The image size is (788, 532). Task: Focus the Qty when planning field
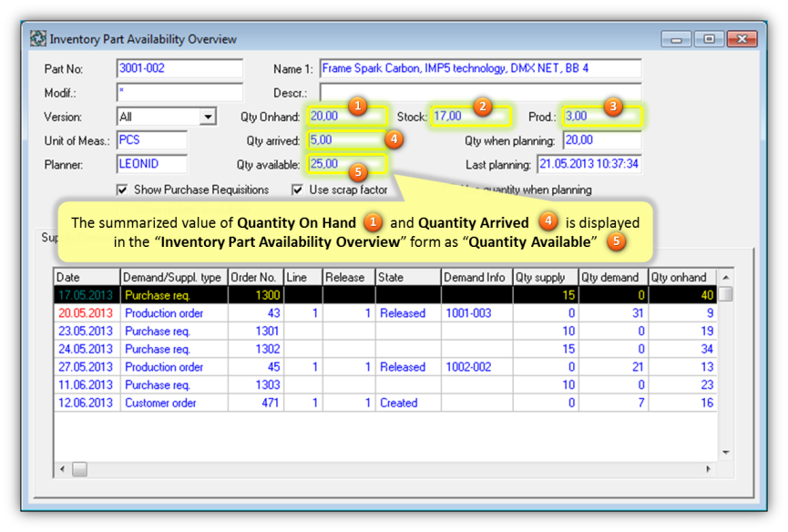tap(602, 140)
